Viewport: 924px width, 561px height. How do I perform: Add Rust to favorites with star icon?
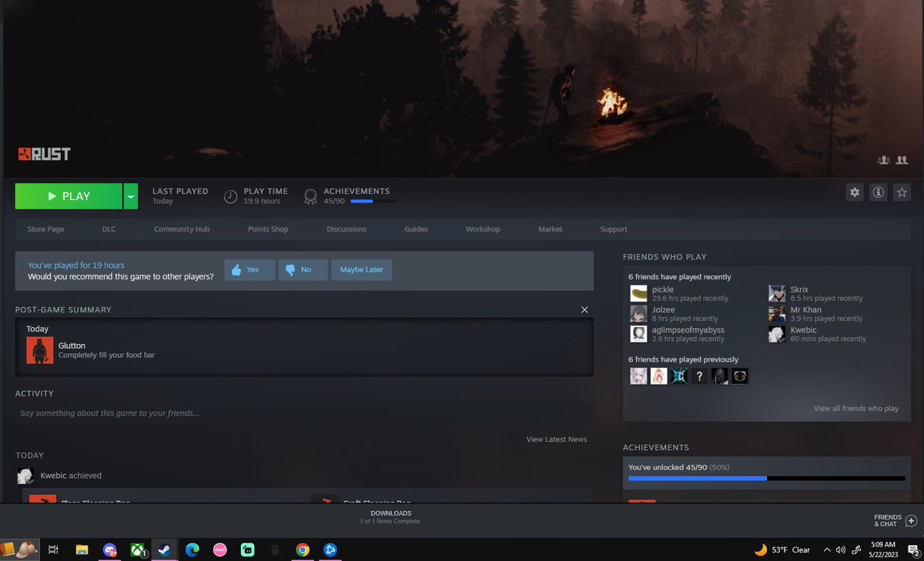click(x=902, y=192)
